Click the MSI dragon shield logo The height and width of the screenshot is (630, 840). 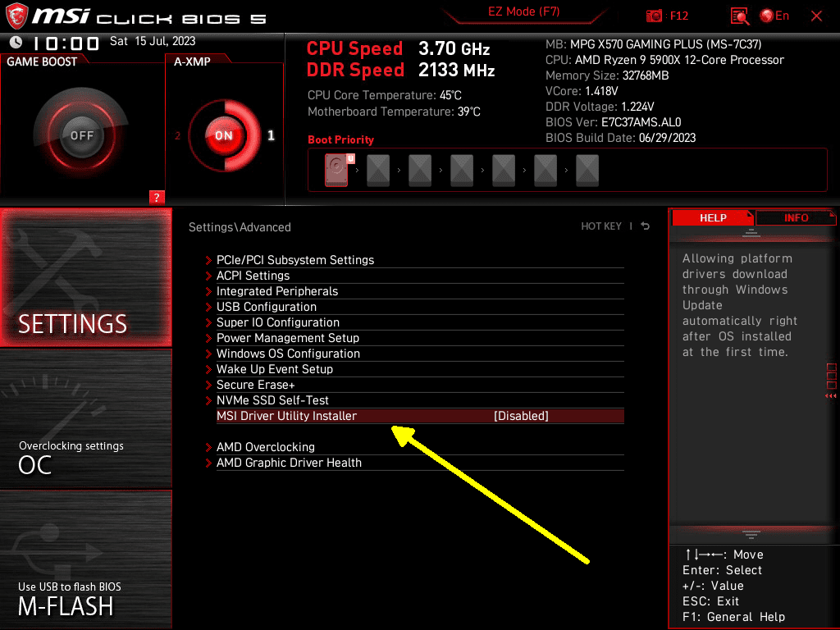(16, 16)
